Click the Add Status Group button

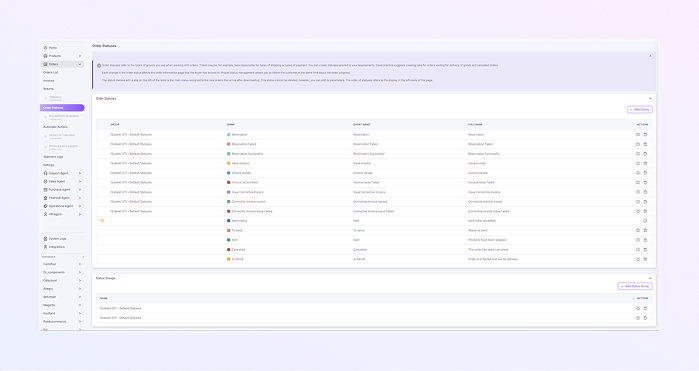(635, 286)
